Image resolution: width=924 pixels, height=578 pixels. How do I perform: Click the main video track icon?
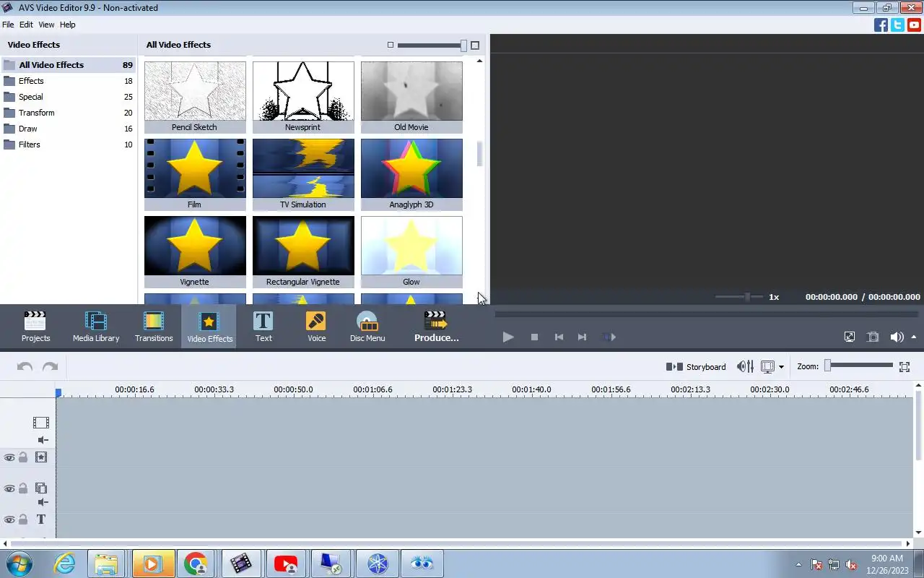[x=41, y=423]
